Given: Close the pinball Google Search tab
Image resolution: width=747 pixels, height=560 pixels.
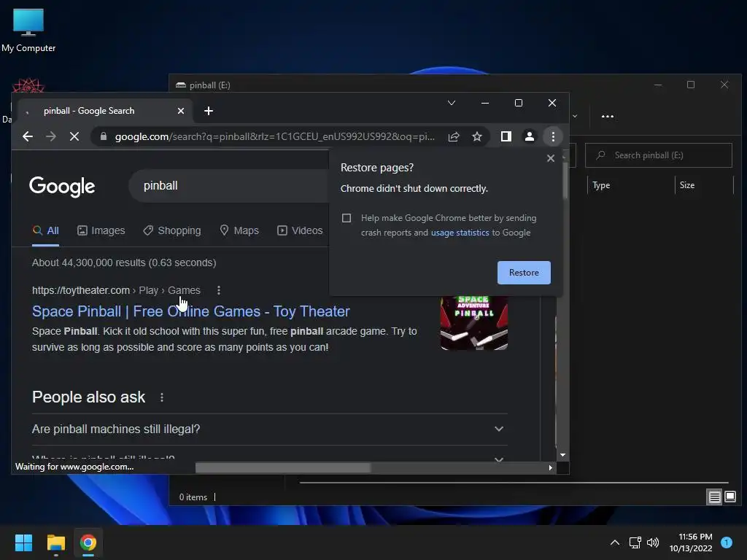Looking at the screenshot, I should (x=181, y=111).
